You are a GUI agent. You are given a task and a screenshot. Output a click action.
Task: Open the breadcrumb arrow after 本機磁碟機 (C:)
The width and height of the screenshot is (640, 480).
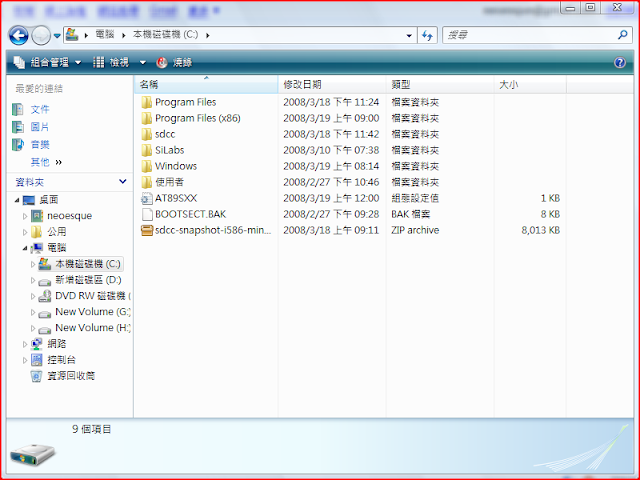(207, 35)
